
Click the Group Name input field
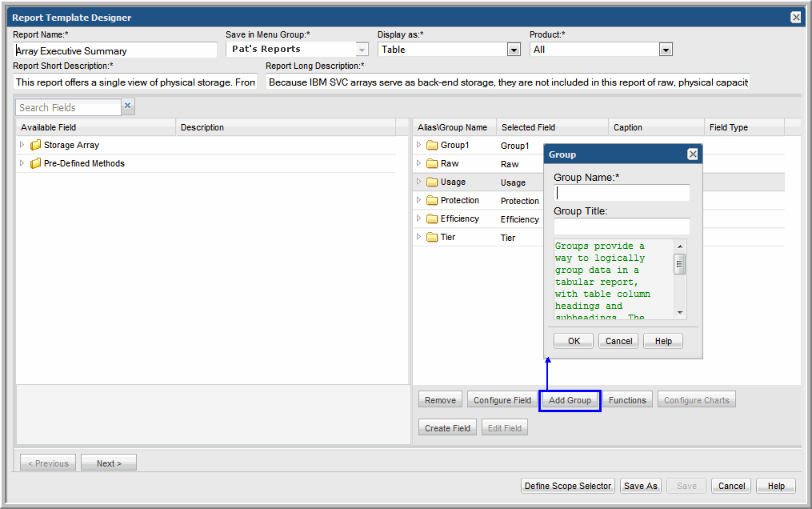point(622,193)
